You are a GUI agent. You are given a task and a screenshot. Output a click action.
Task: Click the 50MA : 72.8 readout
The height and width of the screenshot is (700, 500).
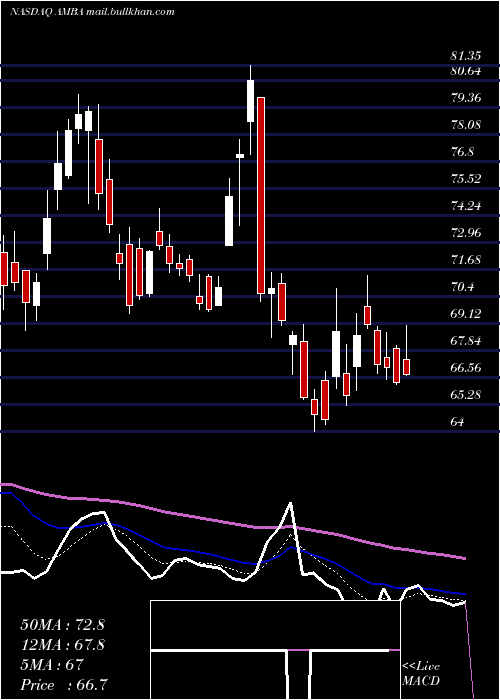(62, 625)
